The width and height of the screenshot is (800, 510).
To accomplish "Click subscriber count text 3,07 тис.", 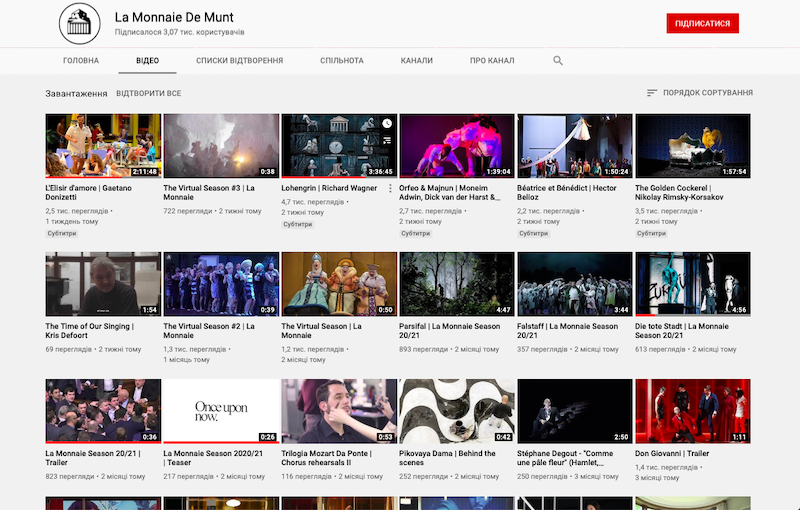I will pos(179,32).
